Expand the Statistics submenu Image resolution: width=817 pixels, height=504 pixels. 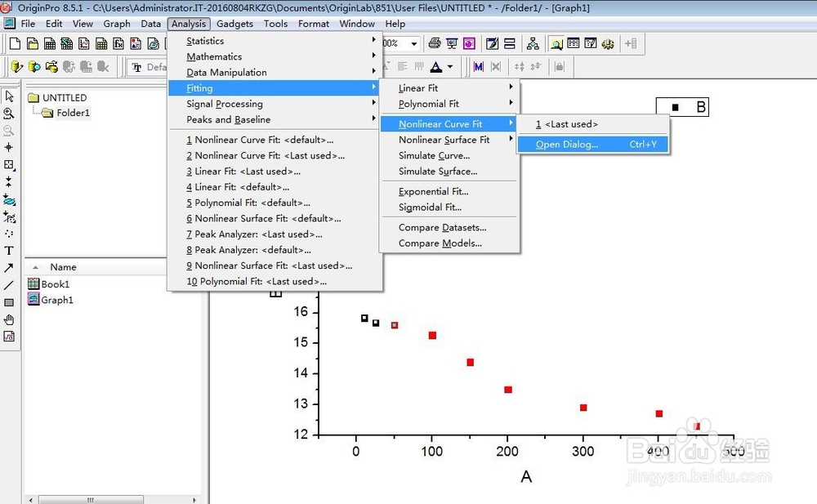pyautogui.click(x=275, y=41)
